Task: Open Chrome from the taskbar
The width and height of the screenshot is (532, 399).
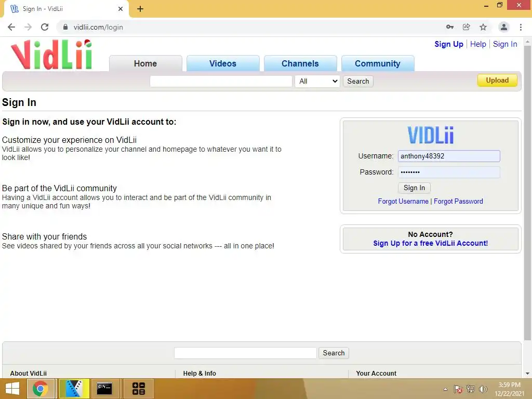Action: 41,389
